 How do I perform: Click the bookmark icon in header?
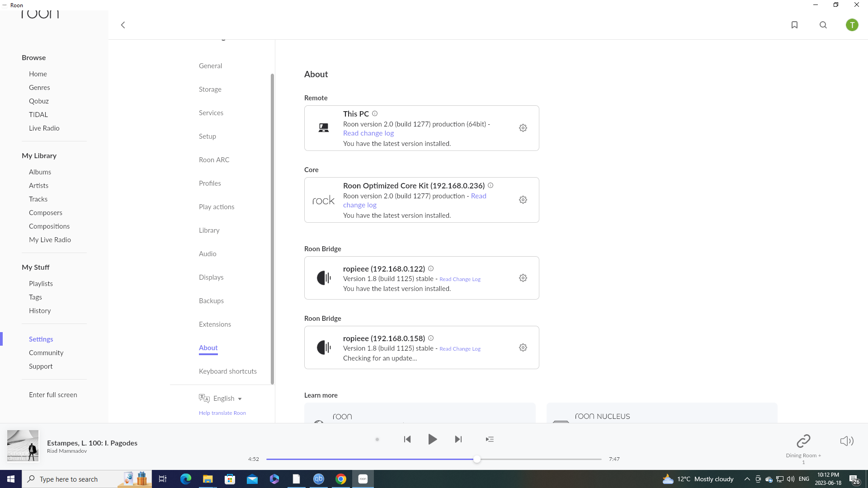tap(794, 25)
